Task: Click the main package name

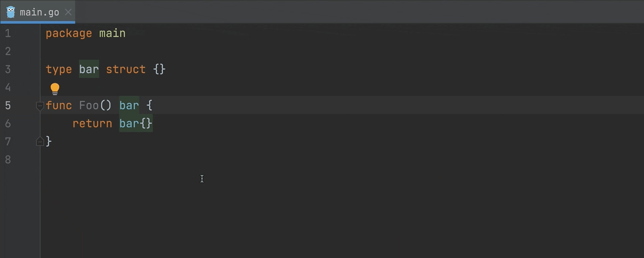Action: (112, 33)
